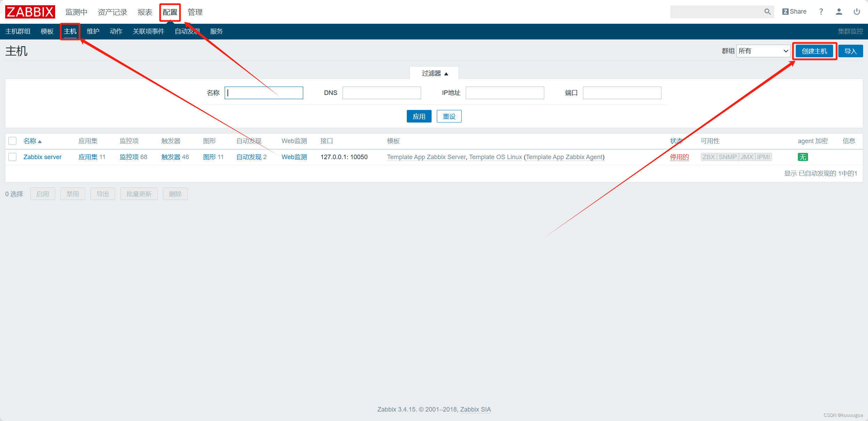Check the Zabbix server row checkbox
Image resolution: width=868 pixels, height=421 pixels.
pyautogui.click(x=13, y=157)
